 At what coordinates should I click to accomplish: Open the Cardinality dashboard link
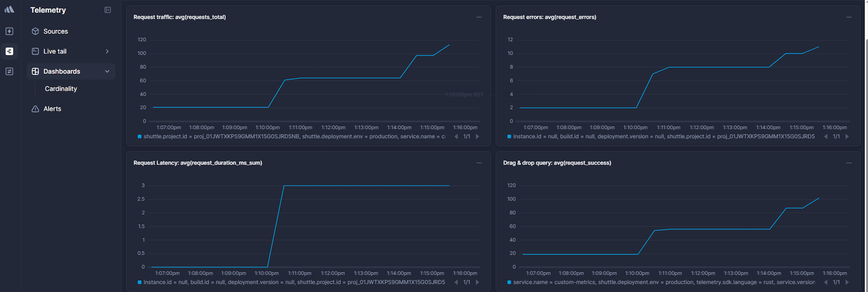[61, 89]
